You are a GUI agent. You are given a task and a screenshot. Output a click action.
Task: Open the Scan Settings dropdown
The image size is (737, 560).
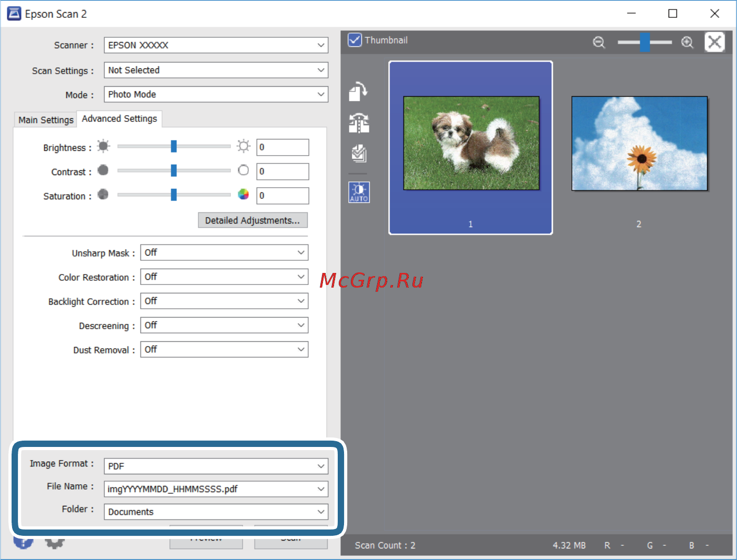(216, 70)
